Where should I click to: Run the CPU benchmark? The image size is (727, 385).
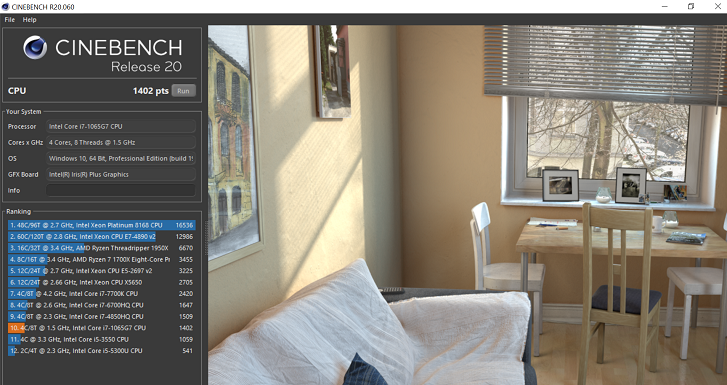tap(184, 91)
